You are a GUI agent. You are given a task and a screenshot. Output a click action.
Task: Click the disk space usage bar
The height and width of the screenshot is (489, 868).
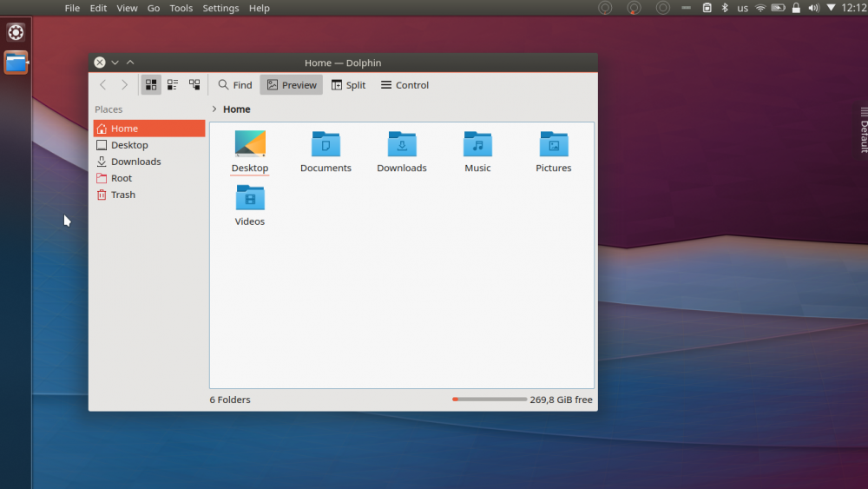point(490,400)
